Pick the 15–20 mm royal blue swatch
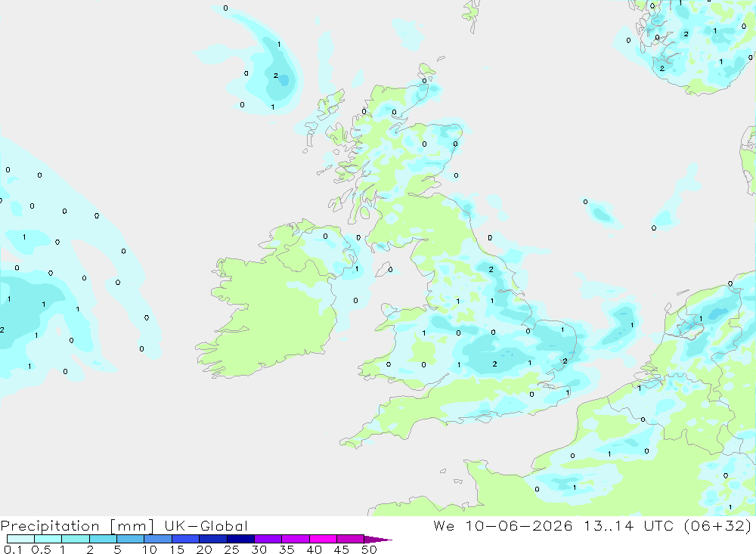Screen dimensions: 756x554 pyautogui.click(x=185, y=539)
